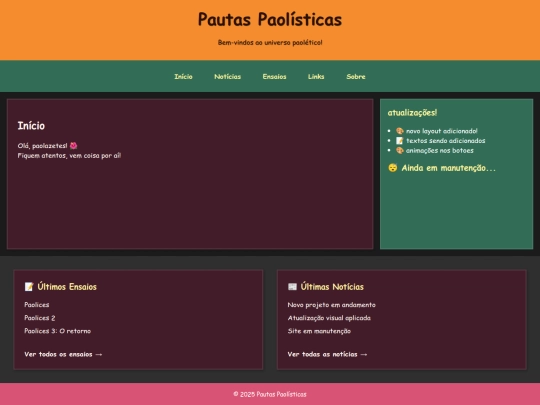Click the 'novo layout adicionado!' list item
The image size is (540, 405).
click(x=442, y=131)
